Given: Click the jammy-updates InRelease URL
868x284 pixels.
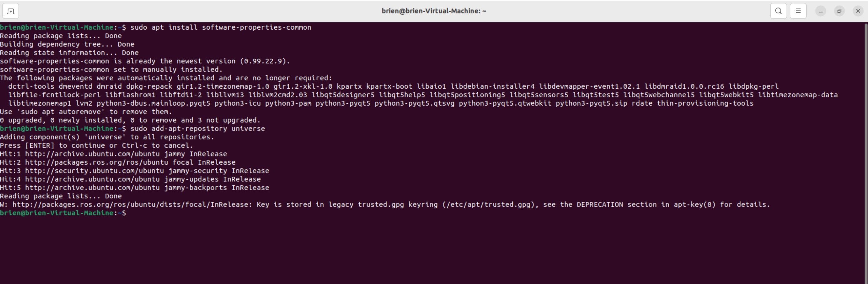Looking at the screenshot, I should click(x=92, y=179).
